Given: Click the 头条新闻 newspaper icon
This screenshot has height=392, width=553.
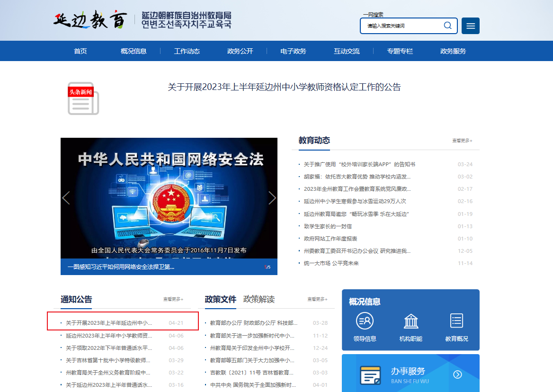Looking at the screenshot, I should (83, 98).
